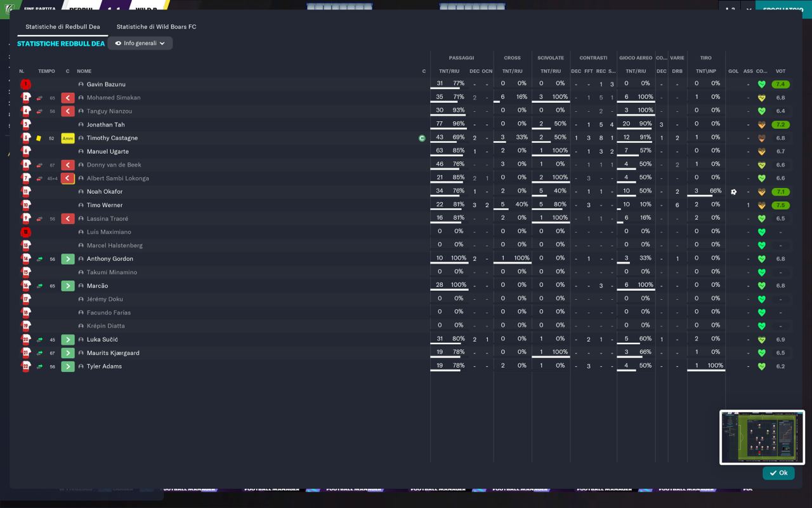Click the CROSS column group header
The height and width of the screenshot is (508, 812).
point(512,58)
